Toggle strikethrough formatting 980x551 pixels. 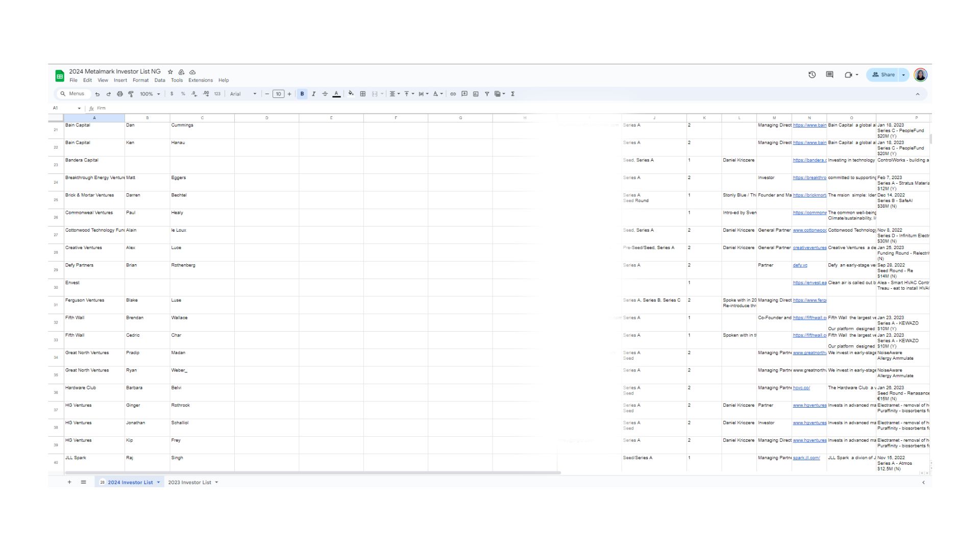pos(325,94)
